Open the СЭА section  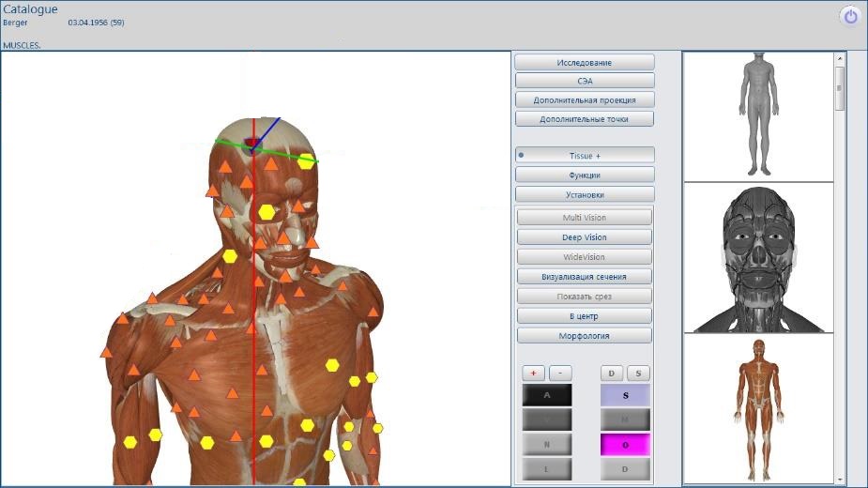(585, 82)
